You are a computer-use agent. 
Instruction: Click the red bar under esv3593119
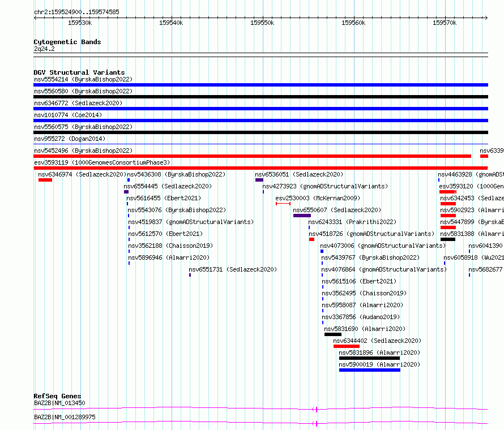pos(260,168)
